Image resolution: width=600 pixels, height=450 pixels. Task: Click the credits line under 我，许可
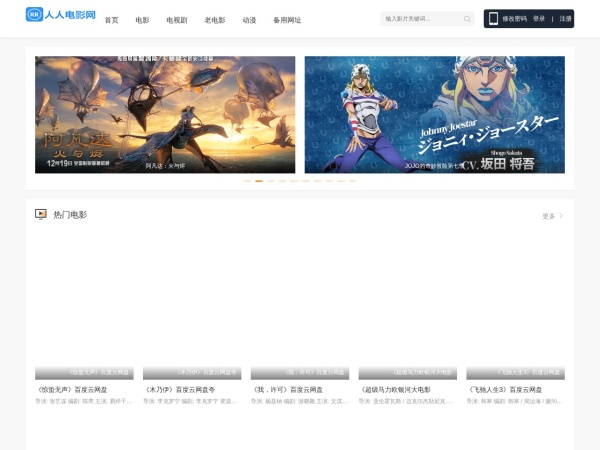299,401
